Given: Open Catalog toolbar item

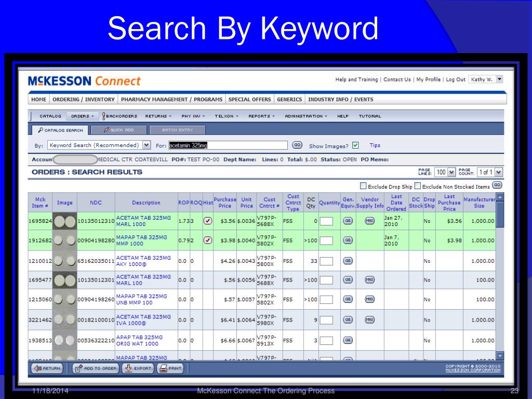Looking at the screenshot, I should 50,116.
